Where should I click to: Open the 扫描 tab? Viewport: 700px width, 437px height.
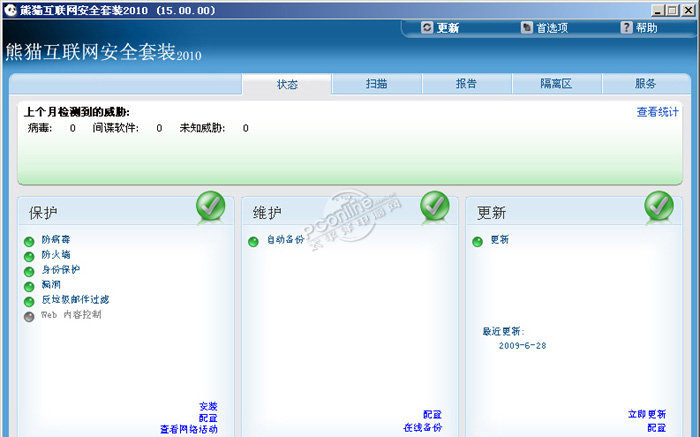pos(377,84)
